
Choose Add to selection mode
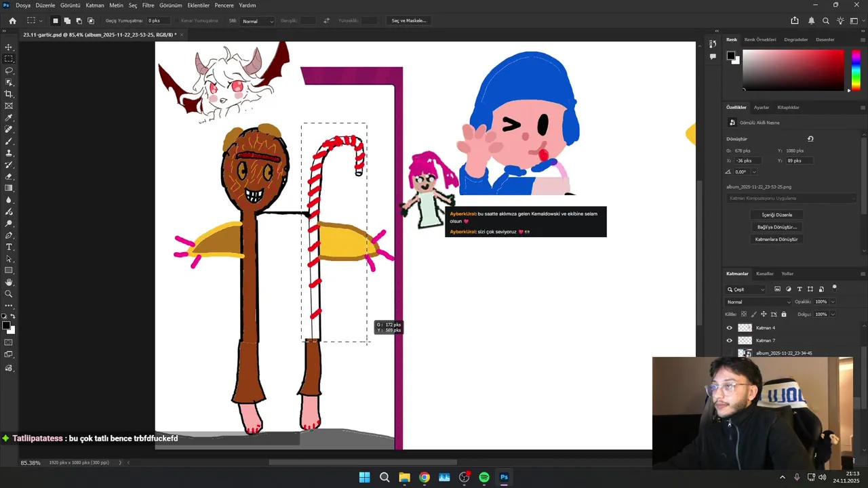[67, 21]
